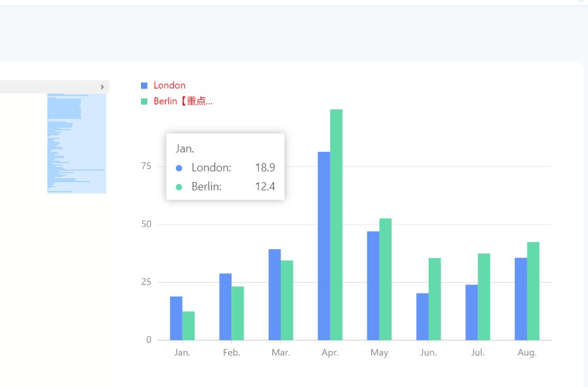Click the May x-axis label
This screenshot has width=588, height=387.
click(x=379, y=352)
